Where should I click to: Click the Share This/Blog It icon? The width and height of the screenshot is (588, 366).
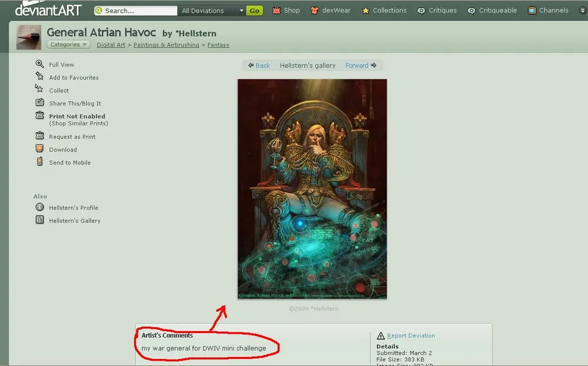coord(40,102)
